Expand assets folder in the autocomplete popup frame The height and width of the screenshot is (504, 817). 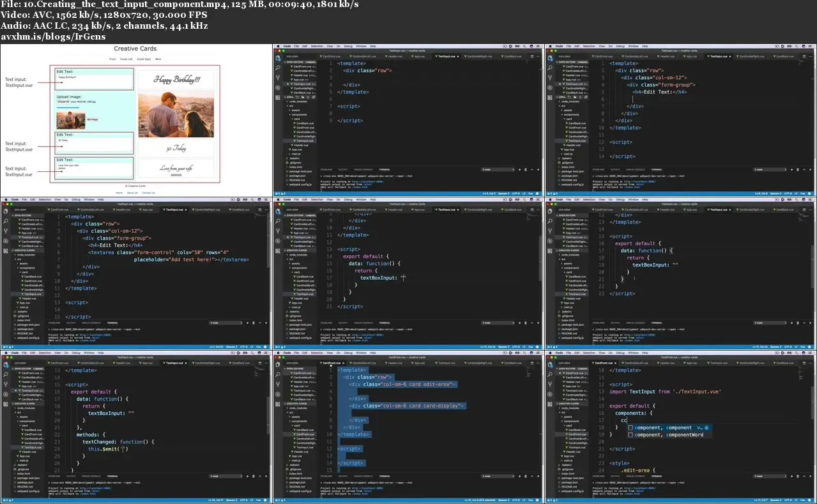coord(567,416)
